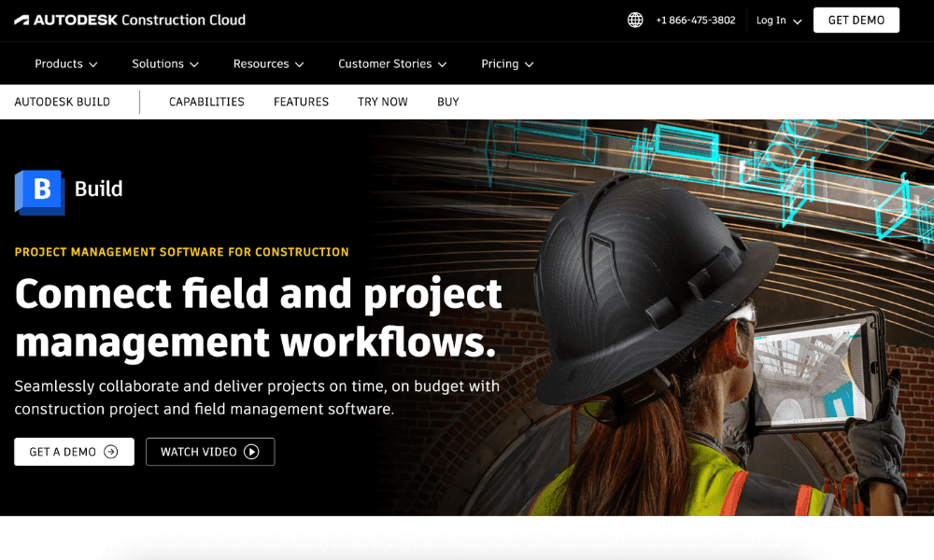Viewport: 934px width, 560px height.
Task: Select the Buy tab
Action: coord(448,102)
